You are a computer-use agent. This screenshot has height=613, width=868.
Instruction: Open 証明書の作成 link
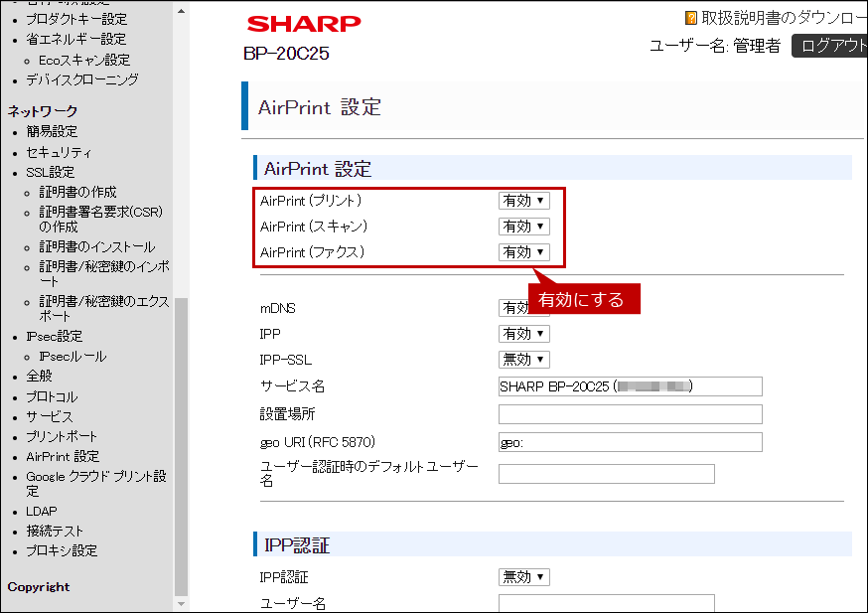point(77,192)
